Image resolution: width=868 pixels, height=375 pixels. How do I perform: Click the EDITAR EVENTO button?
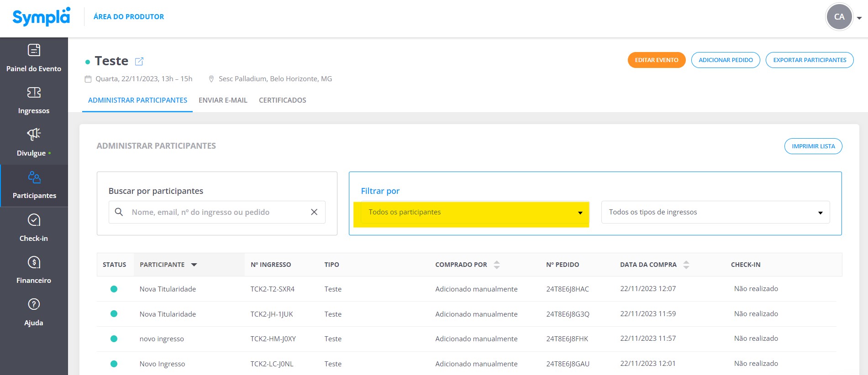pos(657,60)
